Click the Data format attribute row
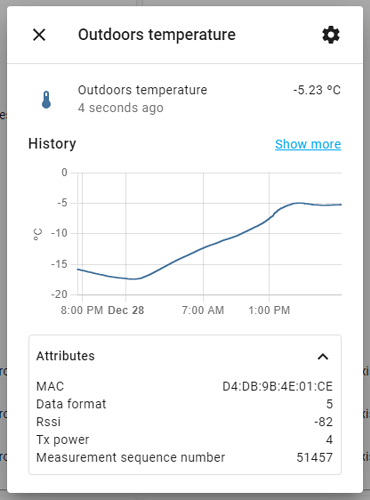The height and width of the screenshot is (500, 370). (184, 404)
